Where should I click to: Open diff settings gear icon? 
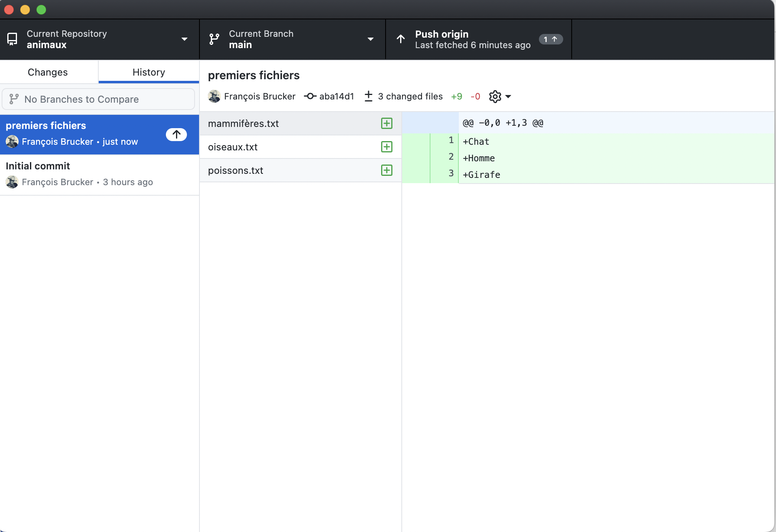click(495, 96)
